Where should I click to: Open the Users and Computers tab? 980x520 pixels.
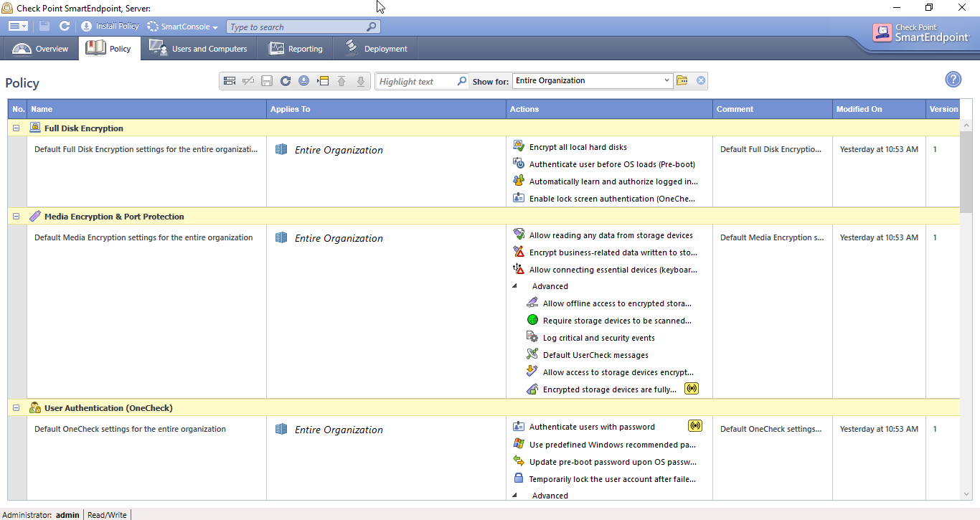pyautogui.click(x=199, y=49)
